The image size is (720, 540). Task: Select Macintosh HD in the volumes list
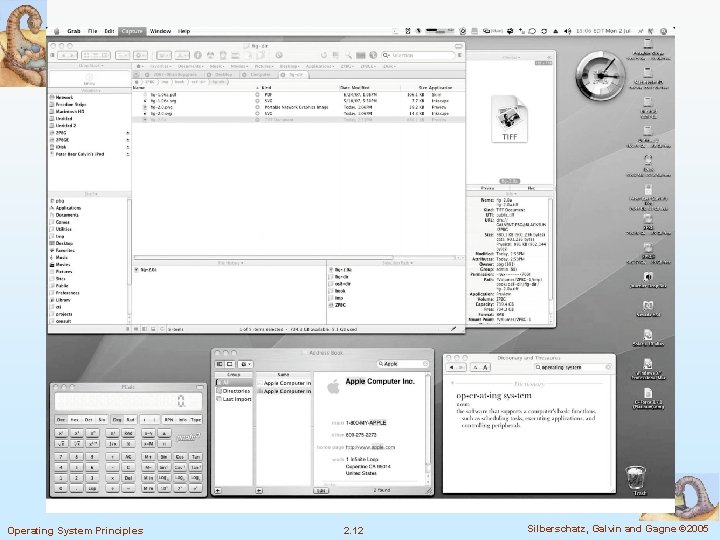click(x=69, y=112)
